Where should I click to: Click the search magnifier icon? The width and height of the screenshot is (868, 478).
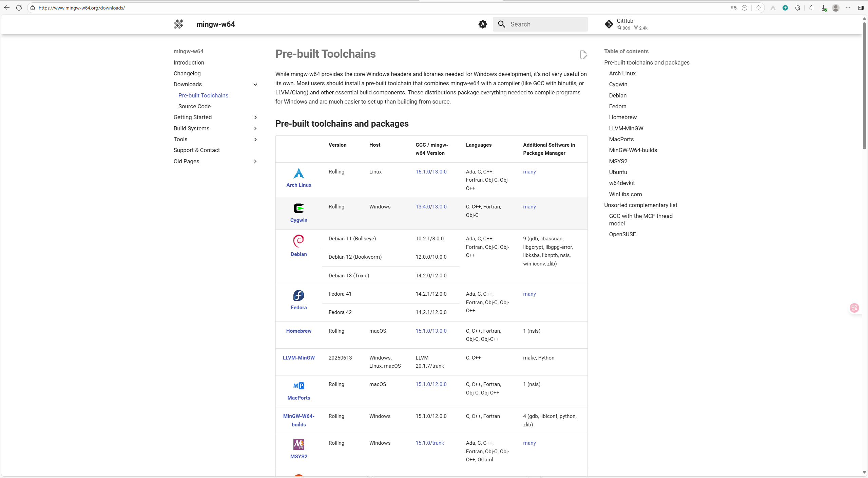502,24
